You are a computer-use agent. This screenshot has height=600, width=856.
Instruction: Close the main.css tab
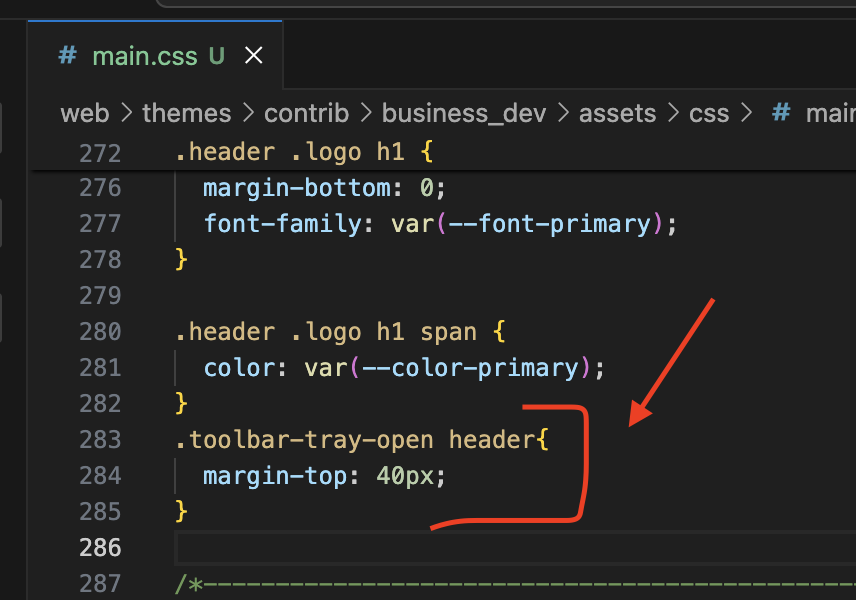click(253, 56)
